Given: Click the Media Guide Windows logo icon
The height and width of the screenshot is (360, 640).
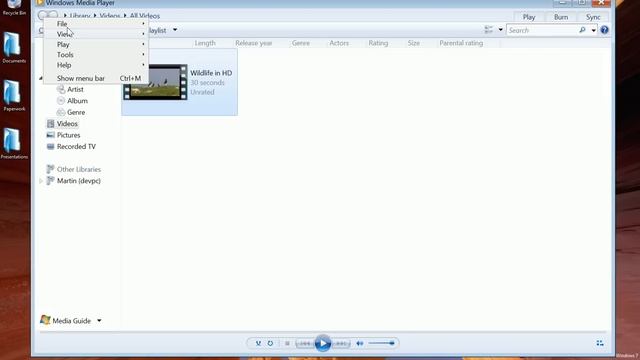Looking at the screenshot, I should pyautogui.click(x=45, y=320).
